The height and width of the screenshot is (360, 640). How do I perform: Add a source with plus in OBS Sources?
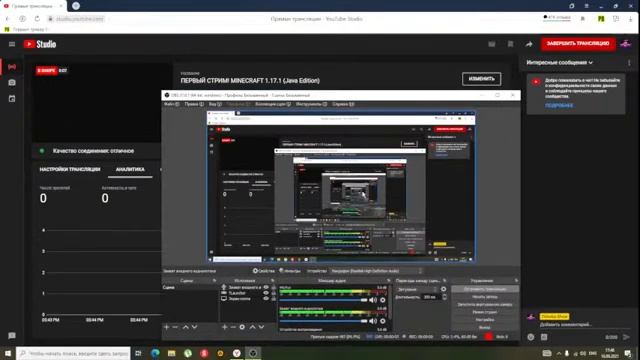pos(224,327)
